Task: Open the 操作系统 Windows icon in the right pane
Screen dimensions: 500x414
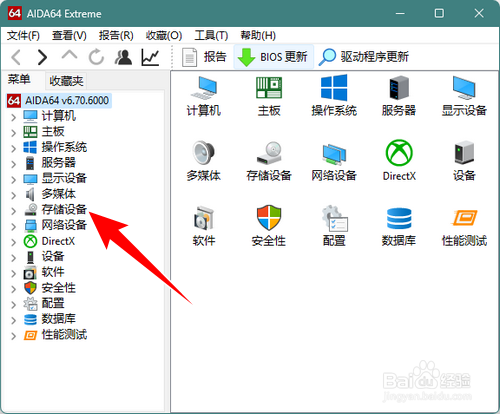Action: pyautogui.click(x=334, y=96)
